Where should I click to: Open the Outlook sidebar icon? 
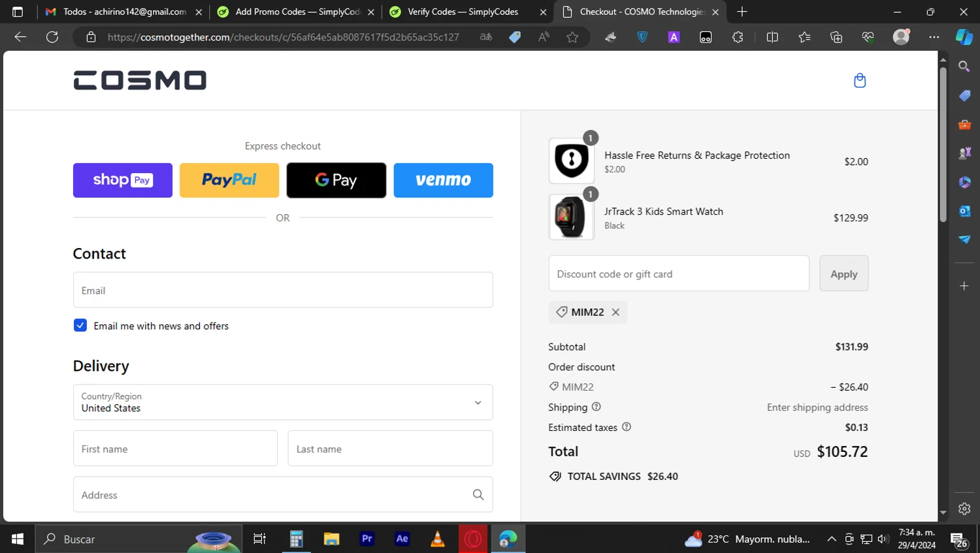click(x=964, y=211)
